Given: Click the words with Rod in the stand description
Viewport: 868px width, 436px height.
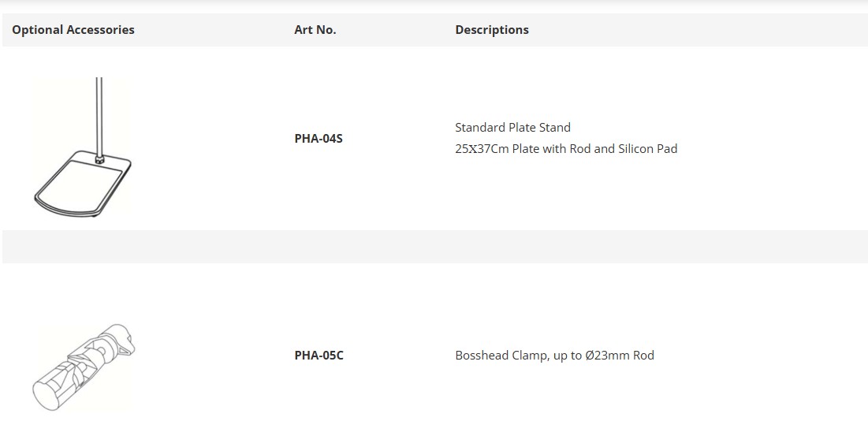Looking at the screenshot, I should (x=566, y=149).
